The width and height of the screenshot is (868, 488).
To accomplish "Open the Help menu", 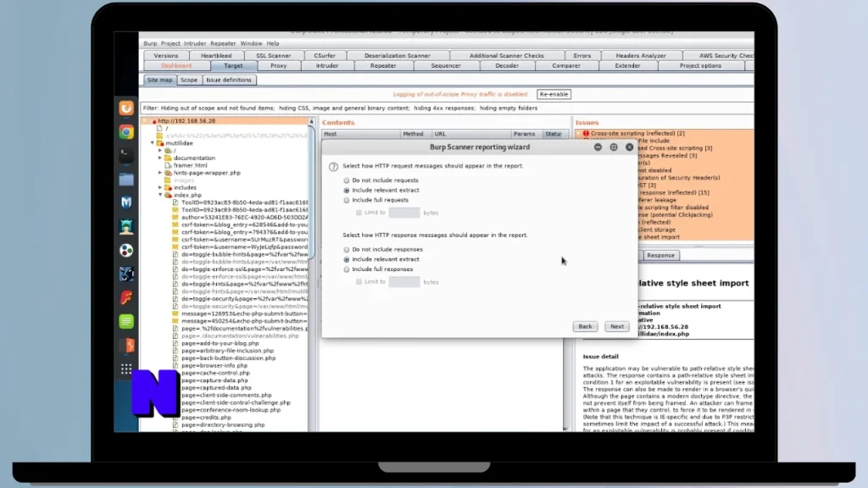I will pos(273,44).
